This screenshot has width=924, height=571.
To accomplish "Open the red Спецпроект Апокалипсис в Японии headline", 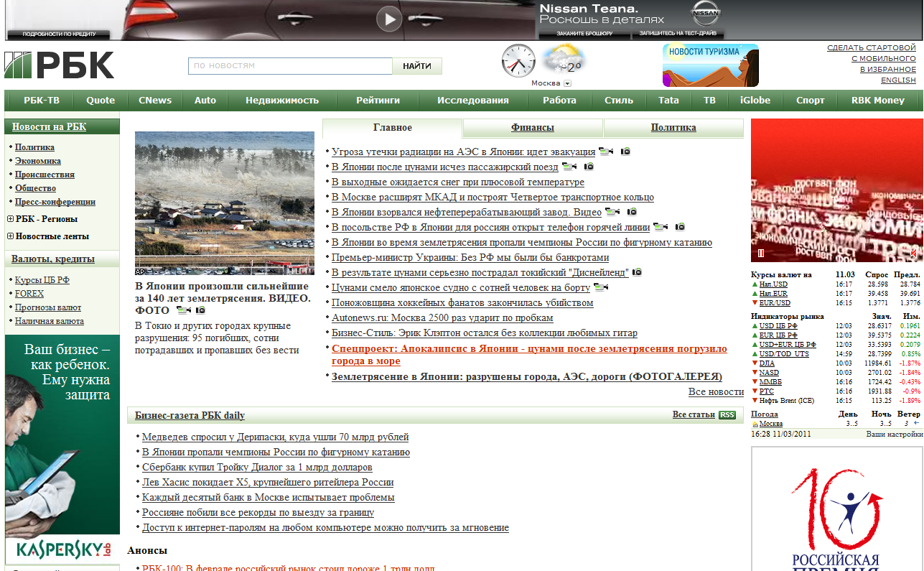I will [x=529, y=355].
